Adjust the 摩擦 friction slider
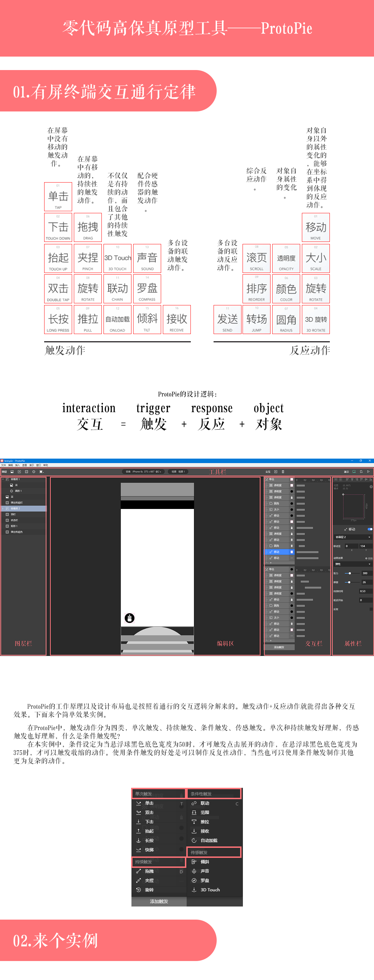This screenshot has height=980, width=374. click(x=353, y=582)
